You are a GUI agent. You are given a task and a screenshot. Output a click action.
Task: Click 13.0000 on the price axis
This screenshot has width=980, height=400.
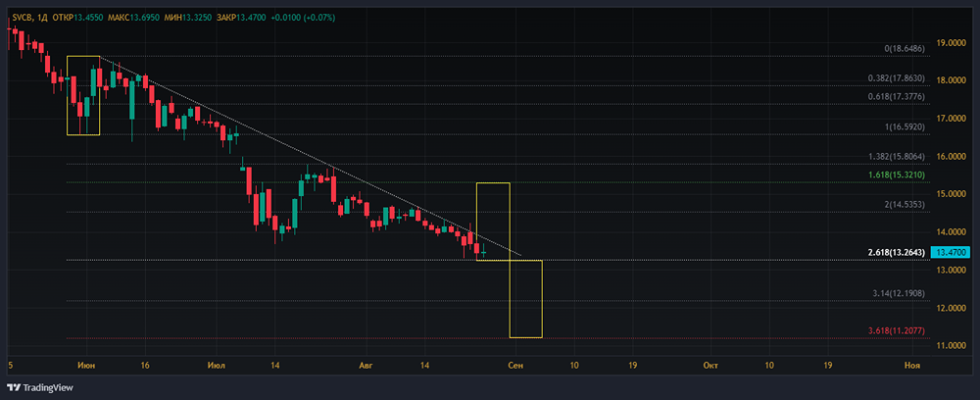(x=951, y=270)
